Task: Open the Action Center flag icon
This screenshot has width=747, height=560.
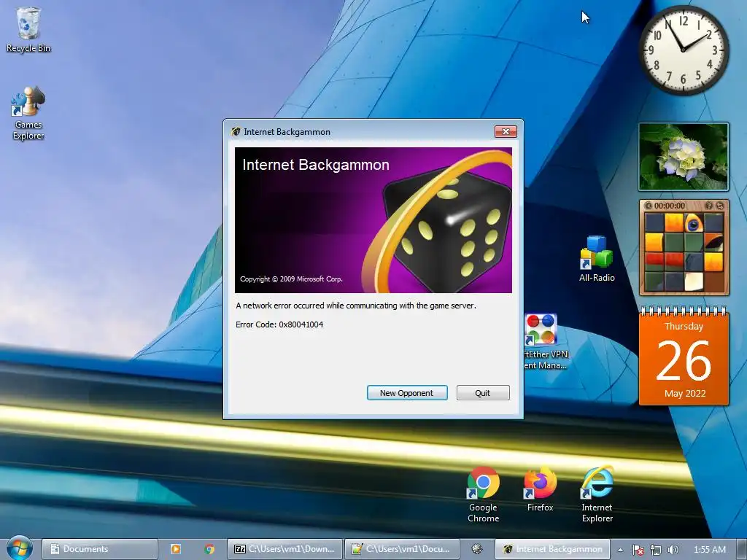Action: tap(638, 550)
